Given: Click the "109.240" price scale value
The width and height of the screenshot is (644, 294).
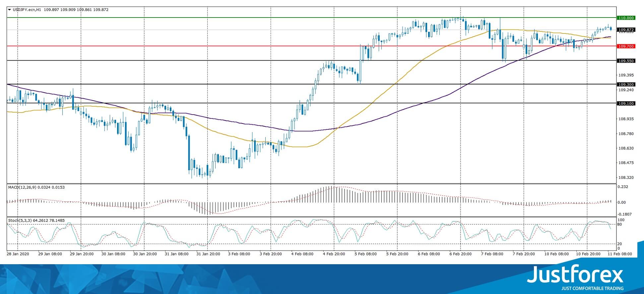Looking at the screenshot, I should point(626,90).
